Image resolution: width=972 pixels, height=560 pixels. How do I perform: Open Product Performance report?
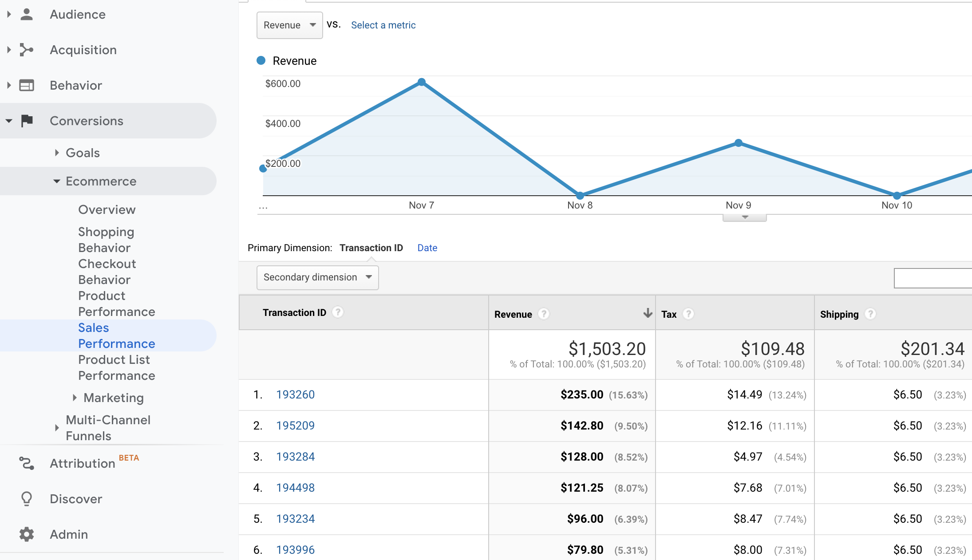[x=117, y=304]
